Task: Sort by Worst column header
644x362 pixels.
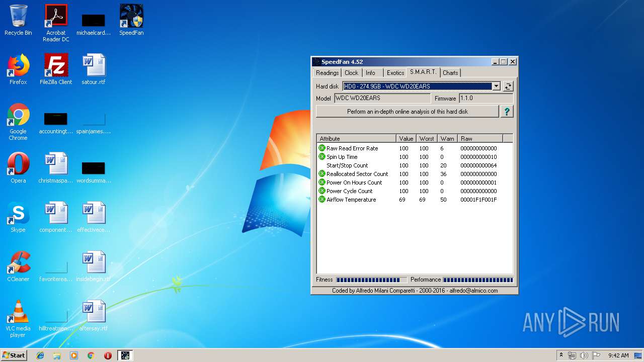Action: click(426, 139)
